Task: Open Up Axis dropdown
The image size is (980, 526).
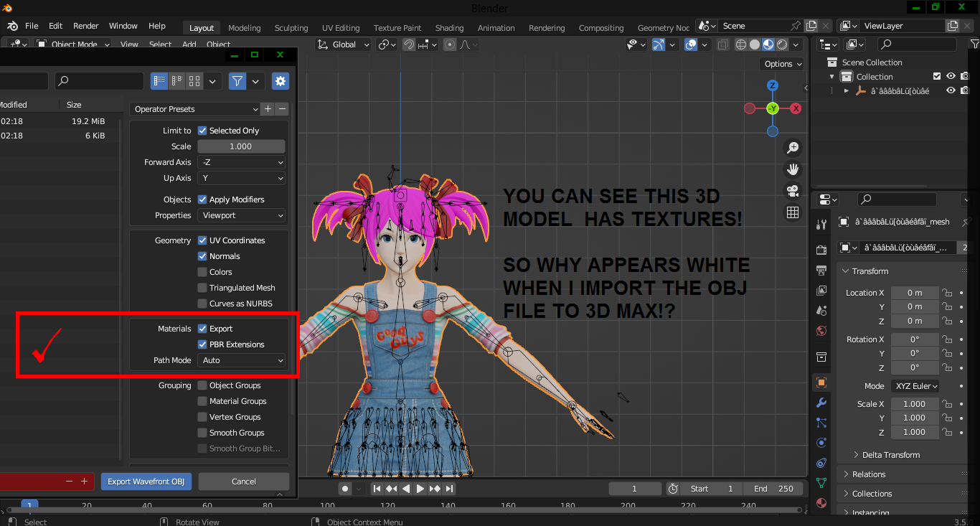Action: (x=242, y=178)
